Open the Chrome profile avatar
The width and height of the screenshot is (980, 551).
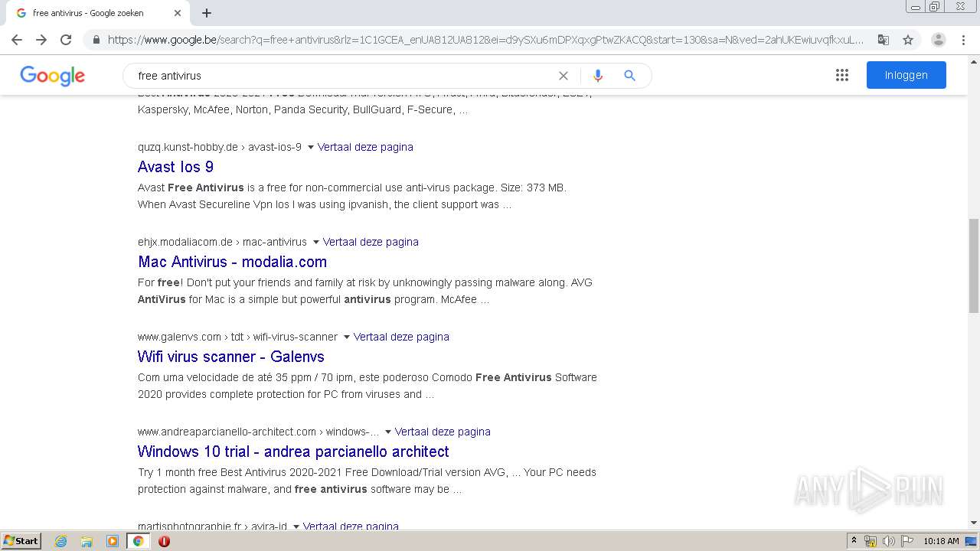point(938,40)
